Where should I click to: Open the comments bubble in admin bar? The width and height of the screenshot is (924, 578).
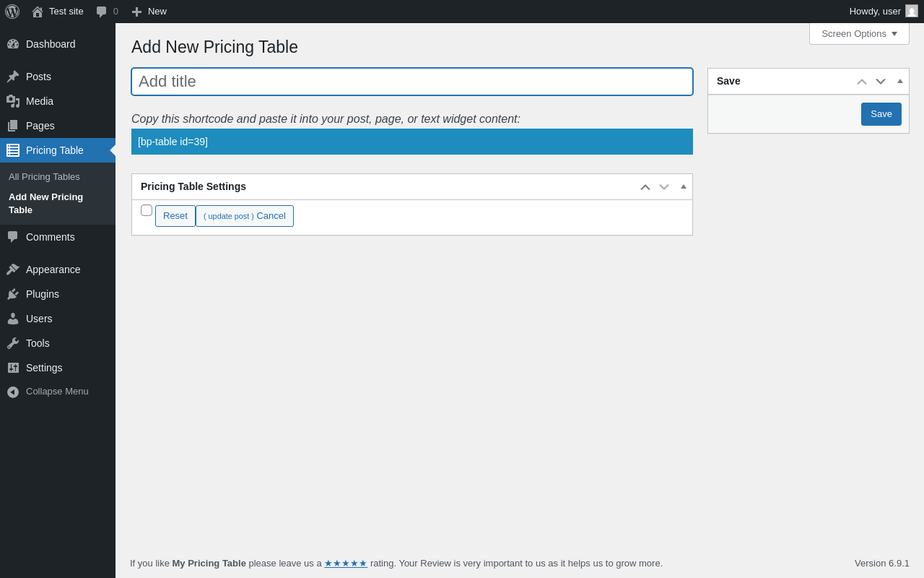[x=102, y=12]
